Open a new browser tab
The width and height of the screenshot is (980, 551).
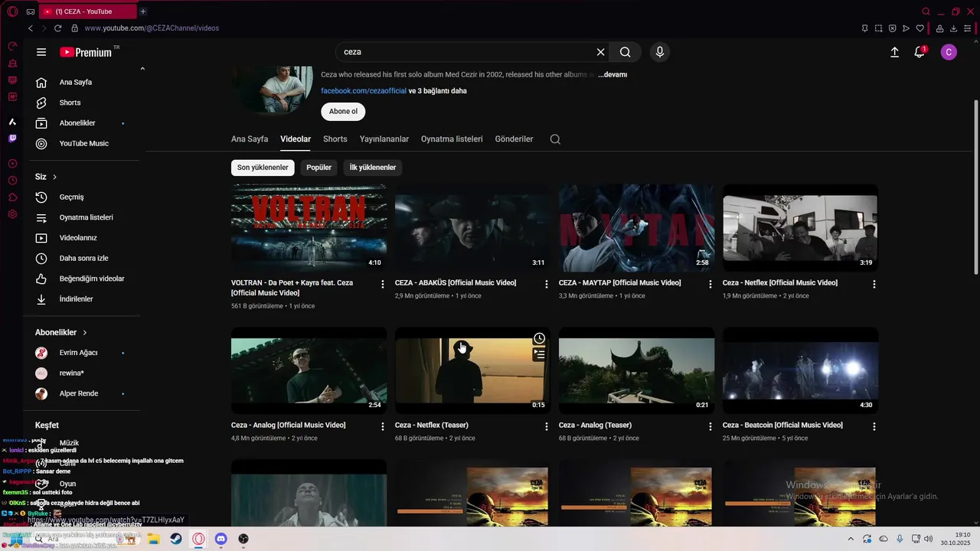pyautogui.click(x=142, y=11)
